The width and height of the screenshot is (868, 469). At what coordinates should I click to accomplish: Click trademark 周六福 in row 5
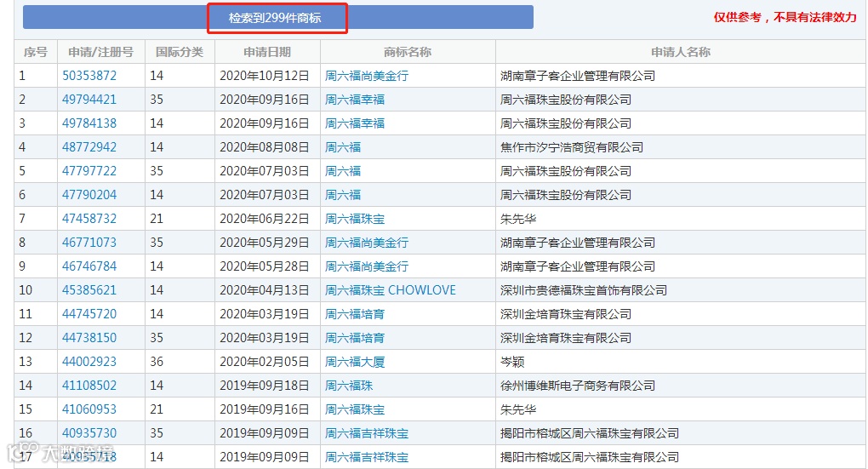pyautogui.click(x=343, y=170)
